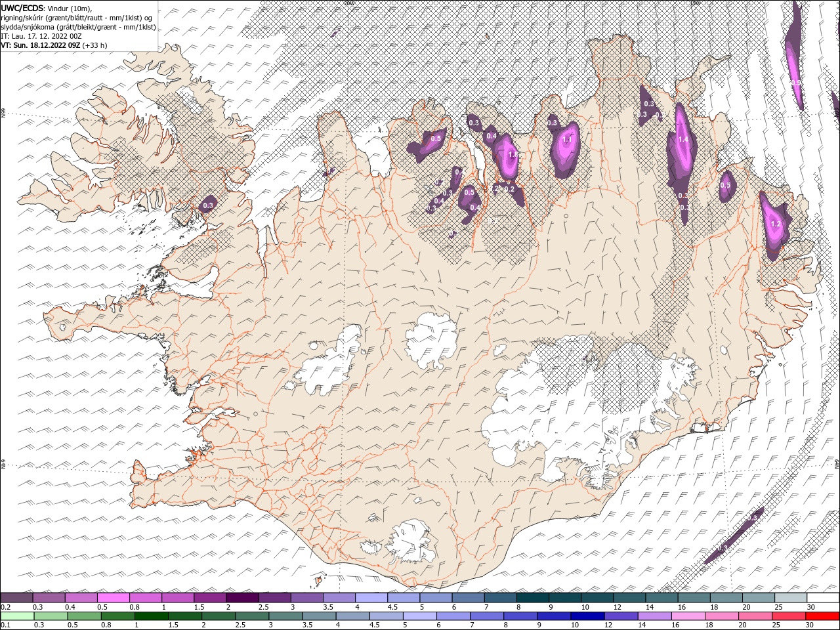Choose the violet upper-row swatch labeled 3
The height and width of the screenshot is (630, 840).
coord(306,598)
